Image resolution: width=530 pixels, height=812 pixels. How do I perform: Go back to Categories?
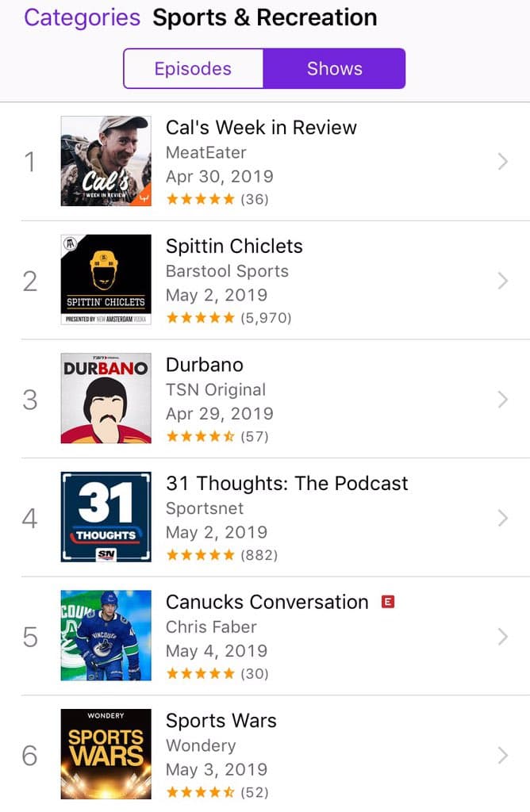(x=82, y=17)
